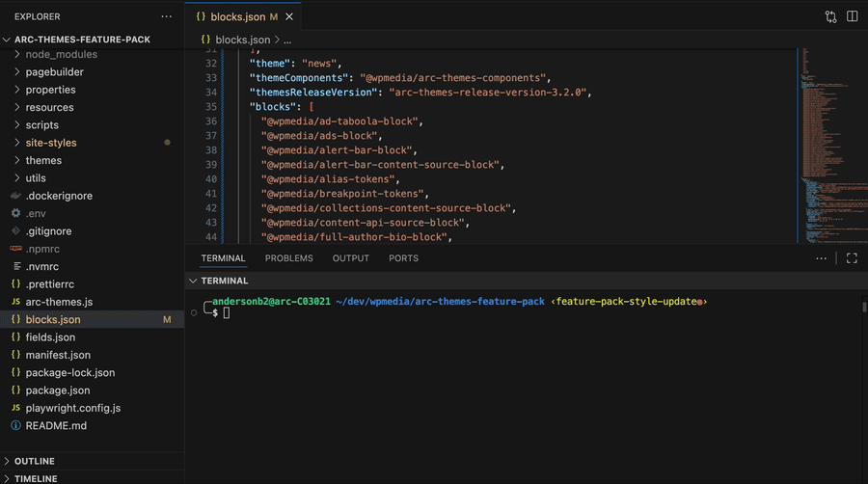Image resolution: width=868 pixels, height=484 pixels.
Task: Click the .dockerignore file icon
Action: pyautogui.click(x=16, y=196)
